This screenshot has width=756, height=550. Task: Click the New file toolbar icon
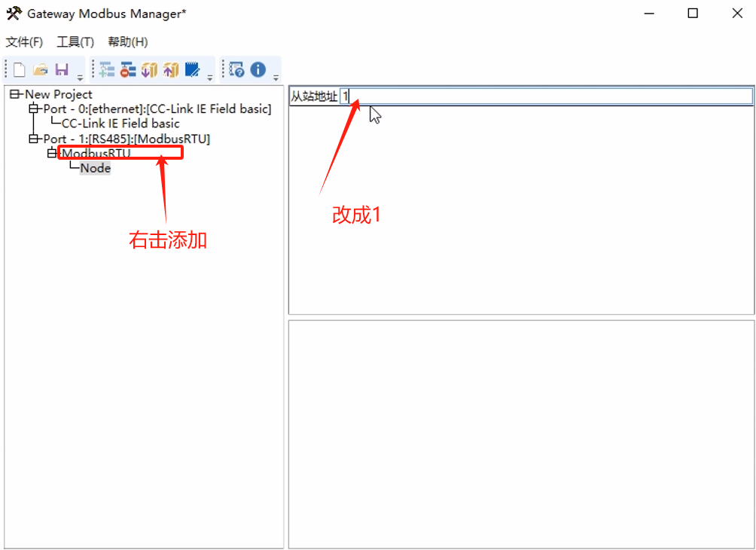20,70
